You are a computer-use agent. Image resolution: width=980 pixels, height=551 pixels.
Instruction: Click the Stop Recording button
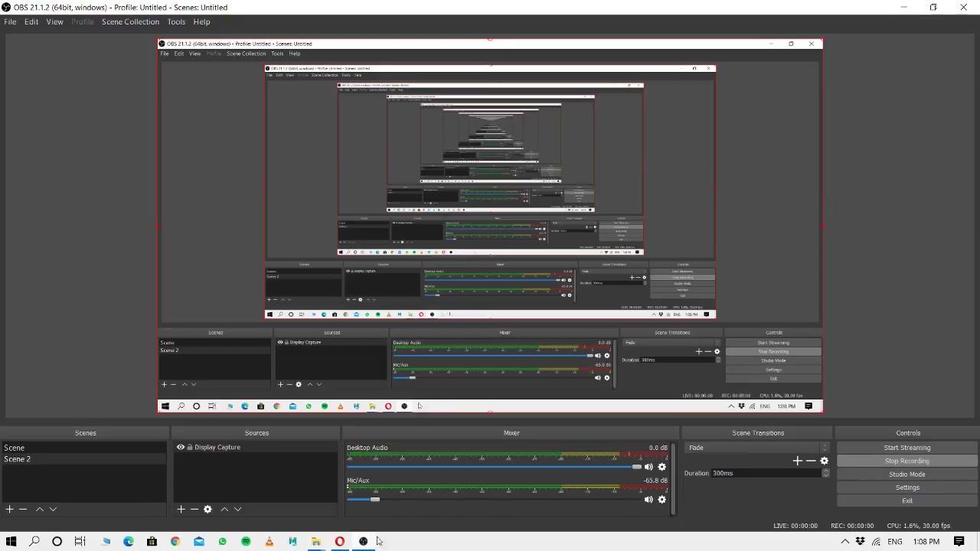click(x=907, y=461)
